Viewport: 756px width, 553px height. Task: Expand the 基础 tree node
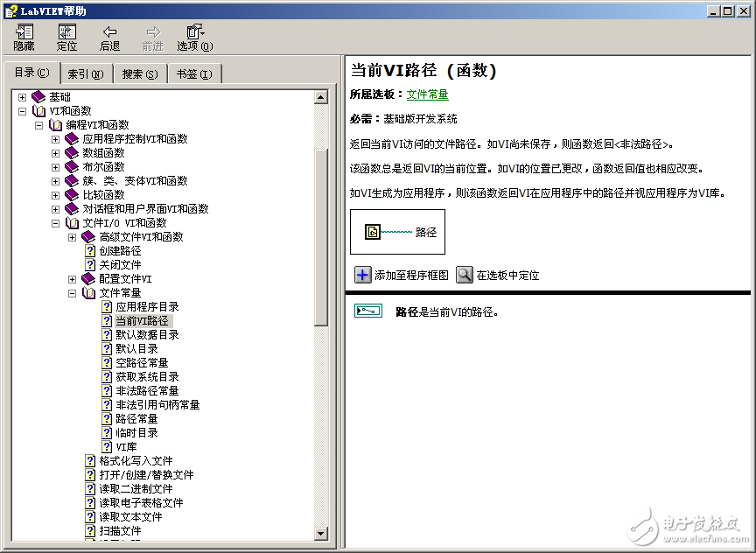(22, 97)
